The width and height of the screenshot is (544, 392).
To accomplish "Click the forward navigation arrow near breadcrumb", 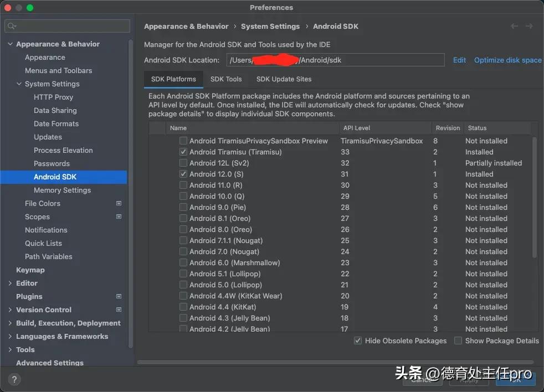I will pyautogui.click(x=529, y=26).
